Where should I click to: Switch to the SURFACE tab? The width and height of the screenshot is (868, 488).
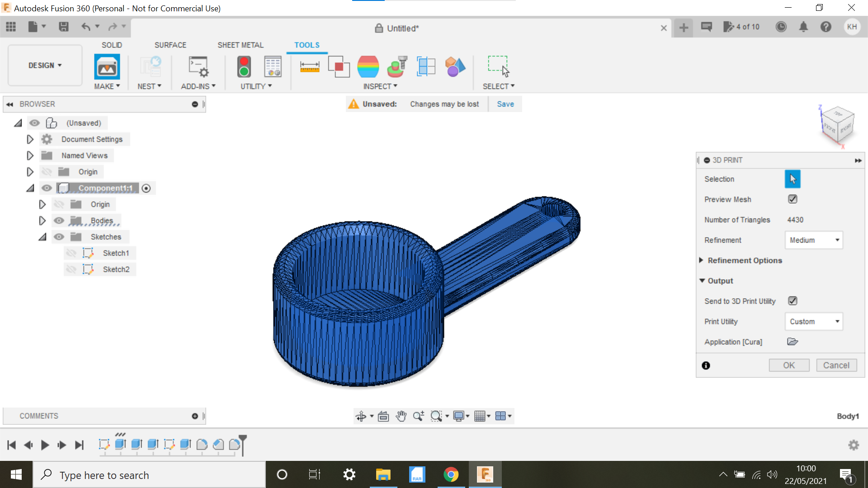point(170,45)
